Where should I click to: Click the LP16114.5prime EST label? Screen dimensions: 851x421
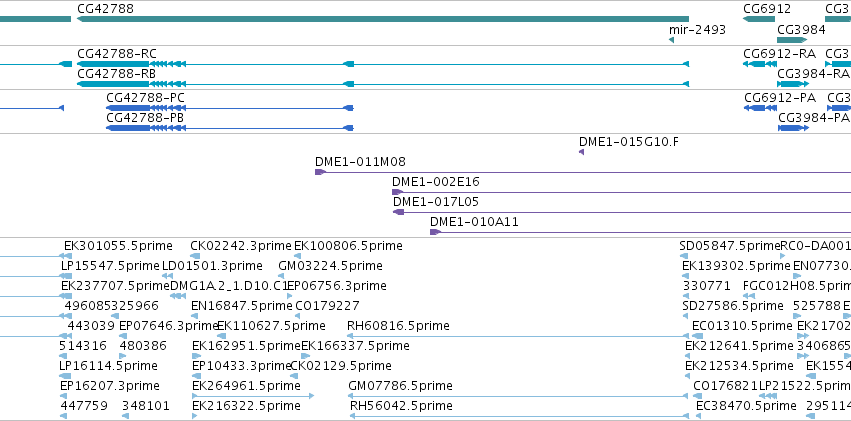click(x=108, y=366)
